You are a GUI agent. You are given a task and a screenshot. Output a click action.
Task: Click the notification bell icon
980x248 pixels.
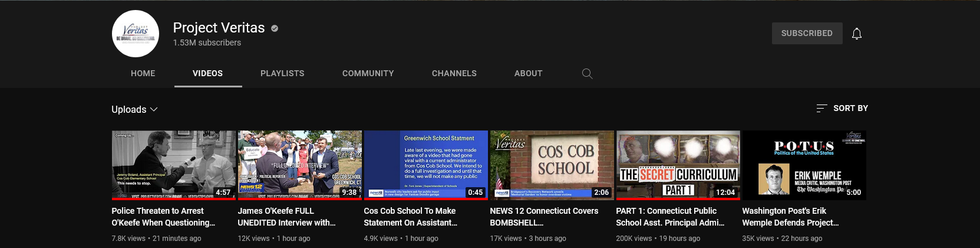pyautogui.click(x=857, y=34)
